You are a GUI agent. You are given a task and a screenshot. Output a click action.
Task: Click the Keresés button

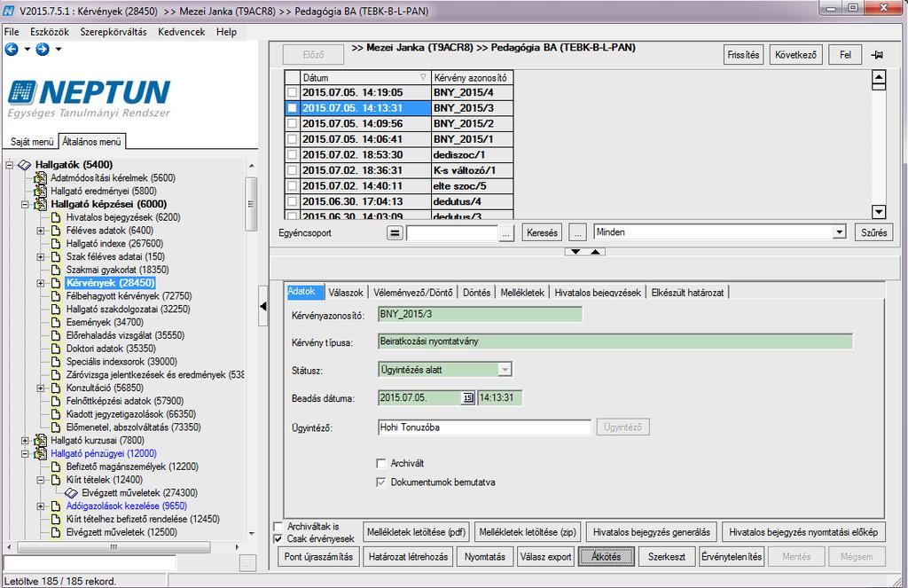pos(542,233)
